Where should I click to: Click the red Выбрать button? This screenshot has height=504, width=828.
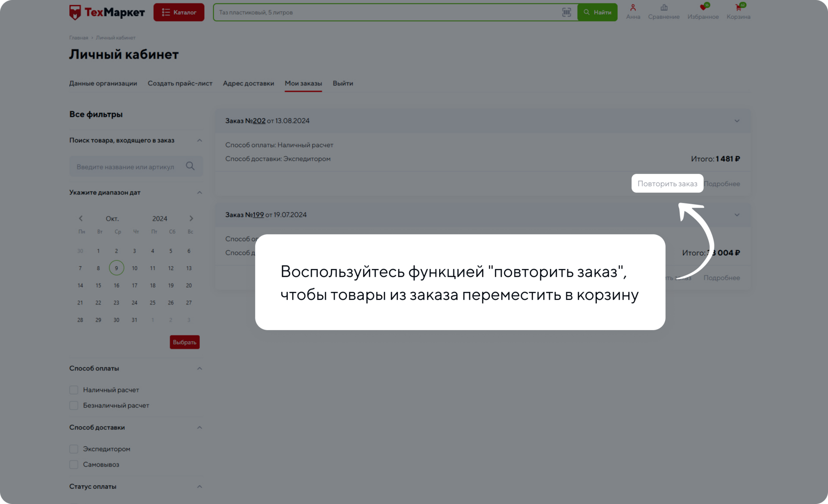185,342
